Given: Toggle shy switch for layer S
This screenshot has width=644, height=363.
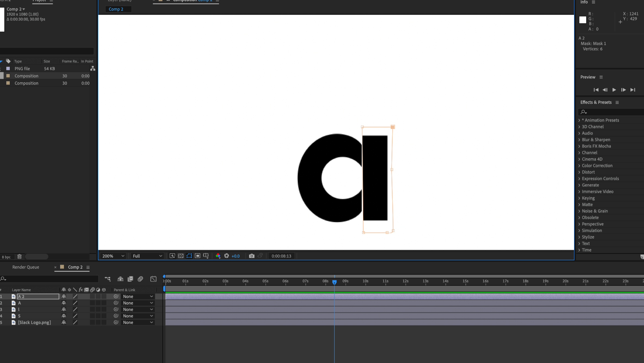Looking at the screenshot, I should [x=64, y=316].
